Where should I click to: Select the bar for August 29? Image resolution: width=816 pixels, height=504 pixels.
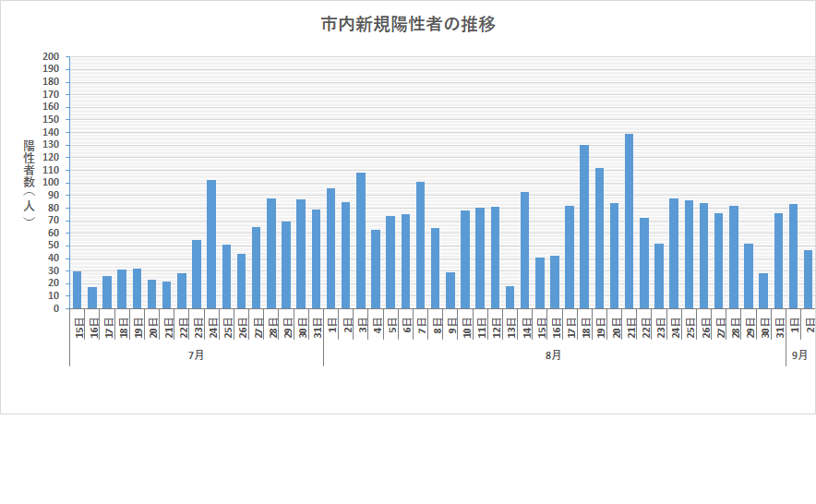coord(749,276)
